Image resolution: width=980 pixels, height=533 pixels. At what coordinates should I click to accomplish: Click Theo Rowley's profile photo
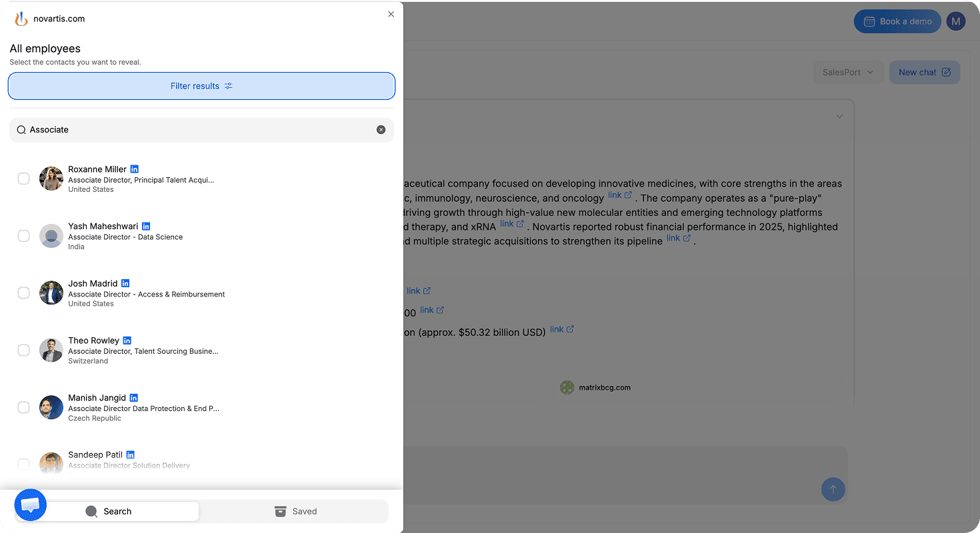pos(51,350)
